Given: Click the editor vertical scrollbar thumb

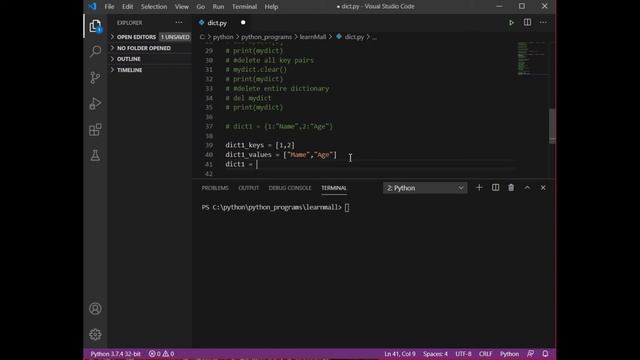Looking at the screenshot, I should pyautogui.click(x=552, y=126).
